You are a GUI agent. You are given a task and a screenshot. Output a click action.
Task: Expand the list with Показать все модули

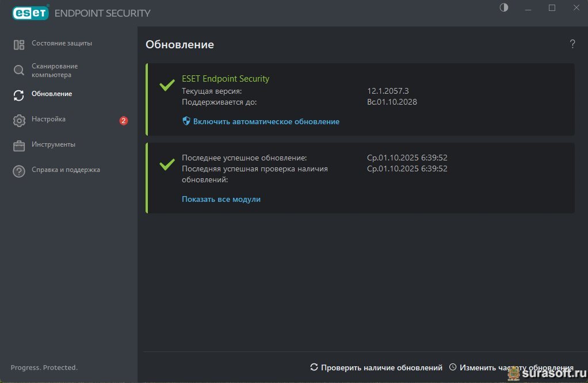[x=221, y=200]
